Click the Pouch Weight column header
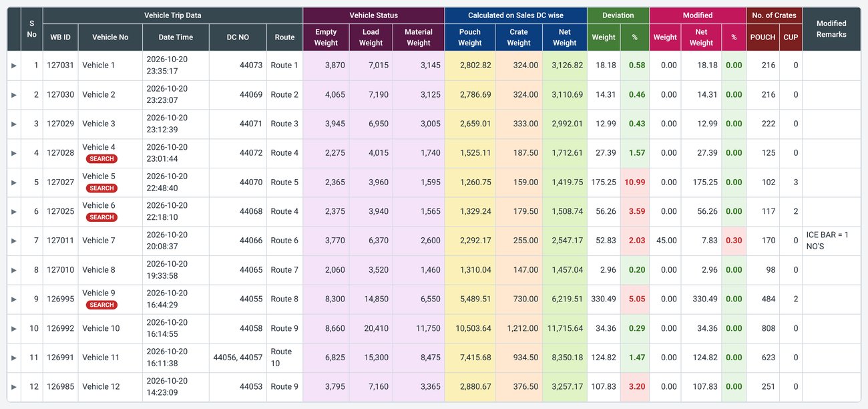 click(x=470, y=37)
